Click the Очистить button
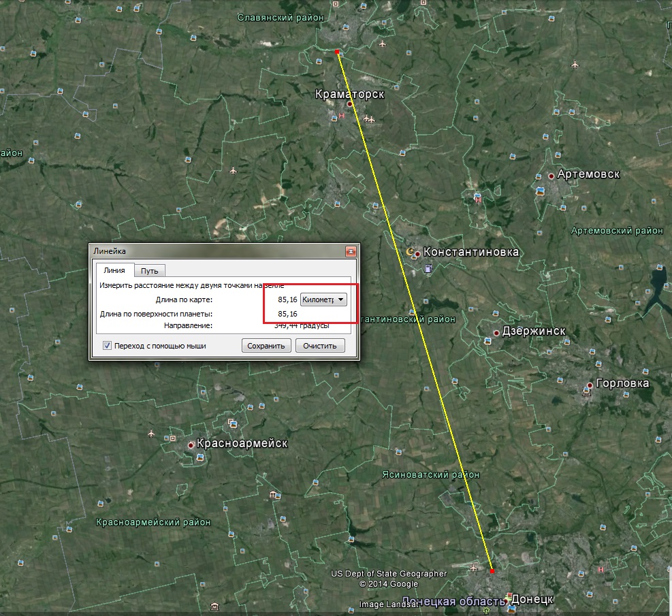672x616 pixels. [x=320, y=346]
